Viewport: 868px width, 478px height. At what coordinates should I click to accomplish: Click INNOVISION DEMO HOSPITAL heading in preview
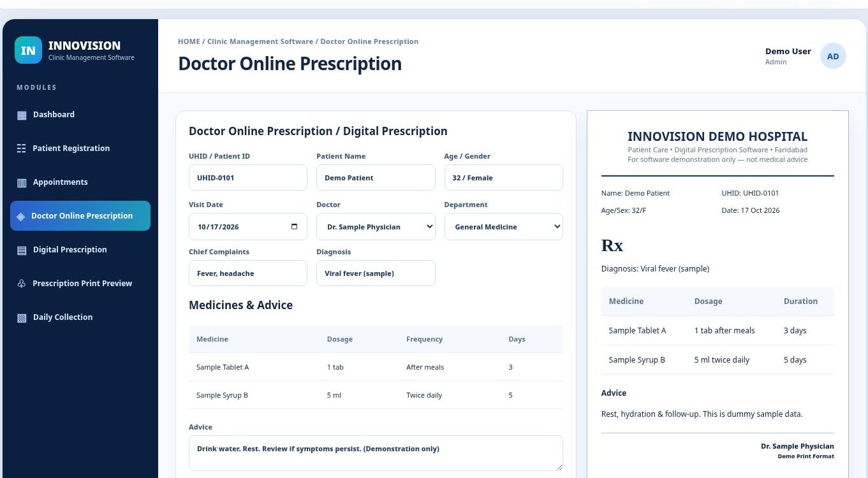tap(717, 136)
